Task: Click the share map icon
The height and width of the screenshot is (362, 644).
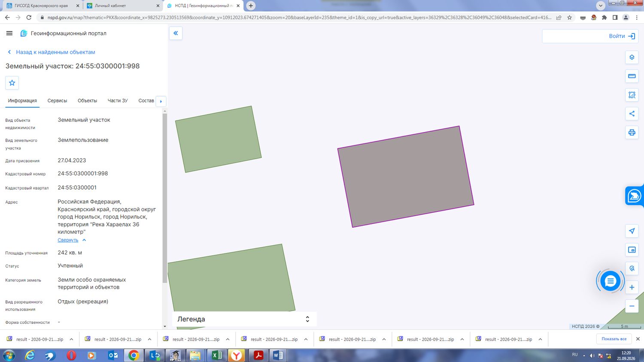Action: 632,114
